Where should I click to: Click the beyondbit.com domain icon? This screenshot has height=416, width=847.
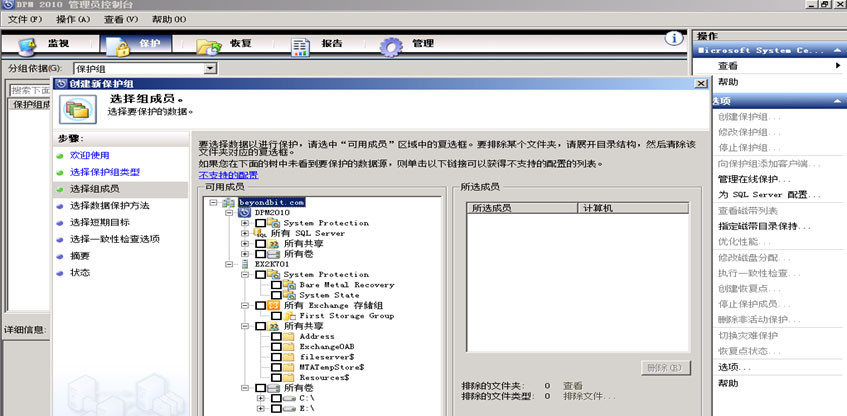229,202
